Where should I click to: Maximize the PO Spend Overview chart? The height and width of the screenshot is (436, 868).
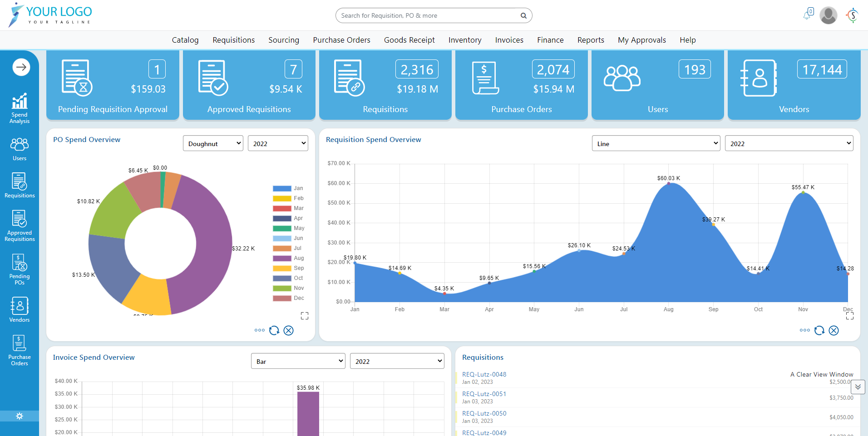(305, 316)
